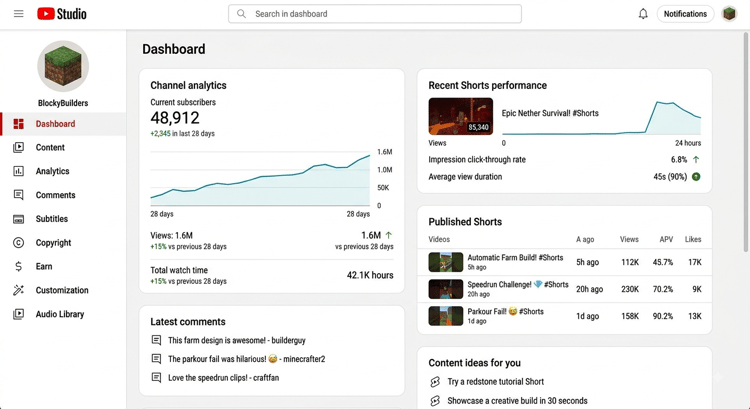The height and width of the screenshot is (409, 750).
Task: Click the page vertical scrollbar
Action: click(746, 142)
